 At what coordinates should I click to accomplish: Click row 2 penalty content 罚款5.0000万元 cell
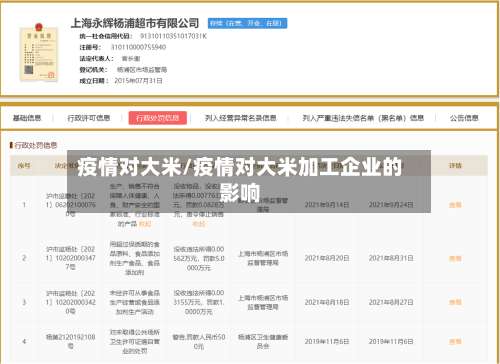click(x=199, y=258)
